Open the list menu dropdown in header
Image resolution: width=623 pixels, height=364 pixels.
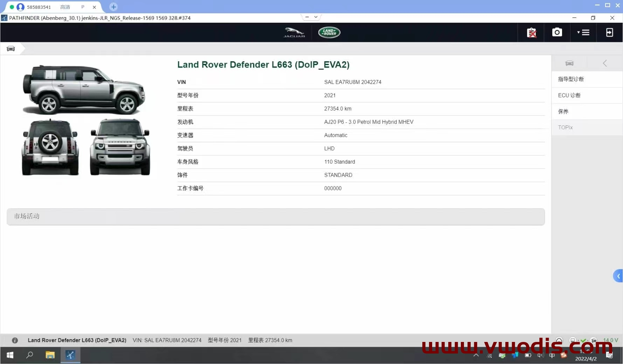(583, 33)
